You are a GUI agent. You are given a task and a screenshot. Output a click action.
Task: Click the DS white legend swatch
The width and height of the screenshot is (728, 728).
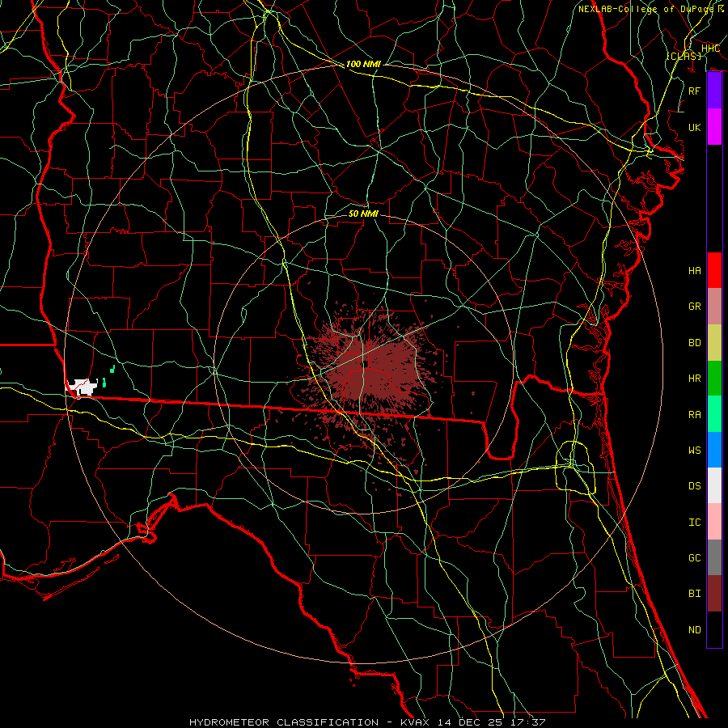coord(714,485)
